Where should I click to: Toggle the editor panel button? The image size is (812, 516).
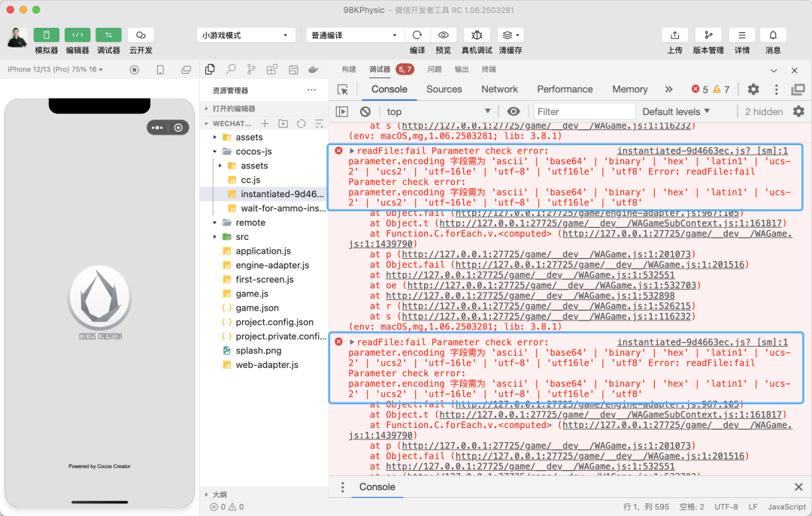(x=77, y=35)
